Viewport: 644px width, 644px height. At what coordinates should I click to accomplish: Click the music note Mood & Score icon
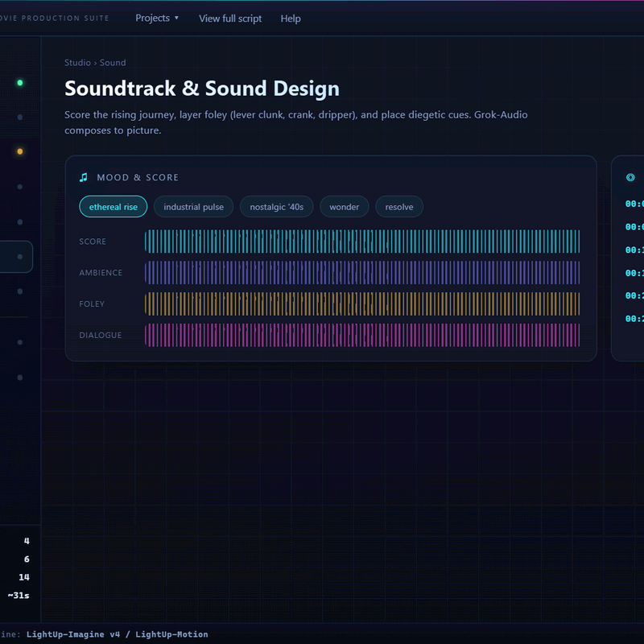84,177
